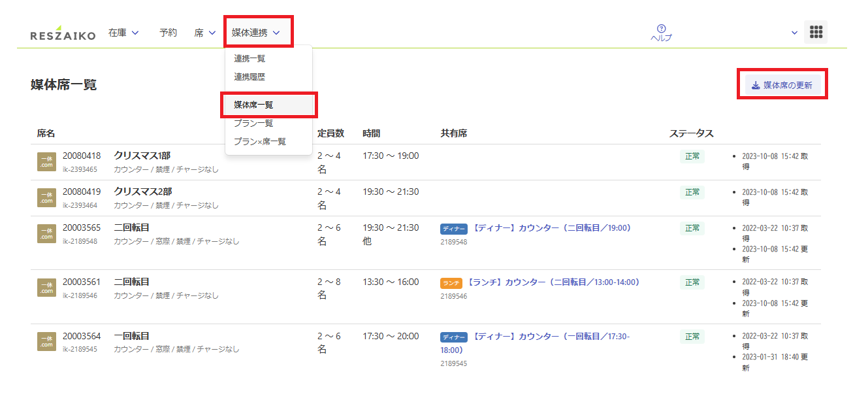The height and width of the screenshot is (402, 868).
Task: Click the 媒体席の更新 button
Action: pos(782,84)
